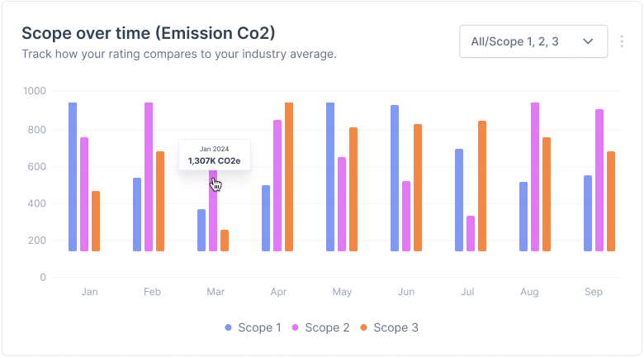The width and height of the screenshot is (644, 358).
Task: Click the three-dot more options icon
Action: point(621,41)
